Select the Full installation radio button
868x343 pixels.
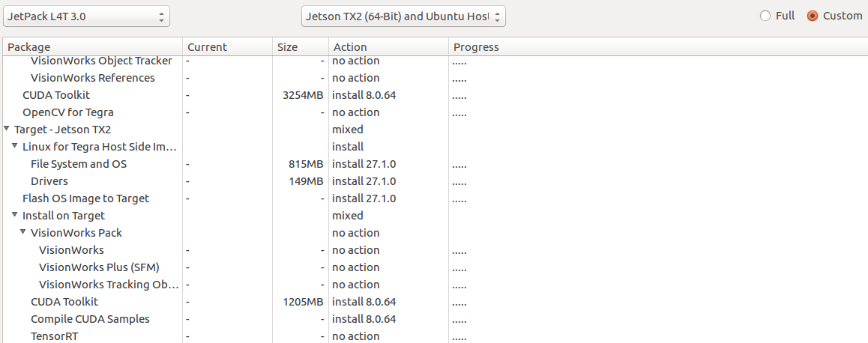tap(765, 16)
